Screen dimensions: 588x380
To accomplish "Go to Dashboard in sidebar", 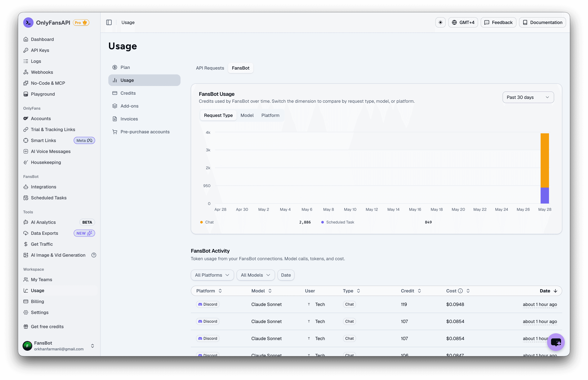I will click(42, 39).
